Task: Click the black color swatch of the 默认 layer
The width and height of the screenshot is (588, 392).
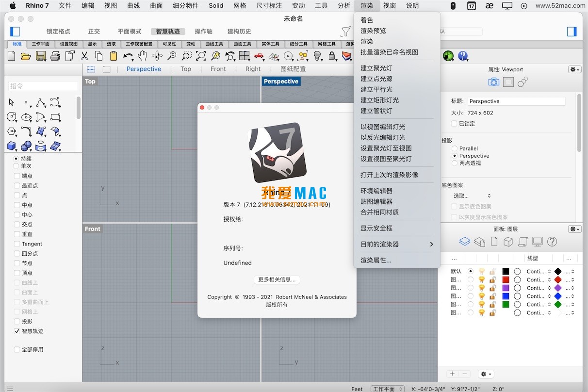Action: coord(506,272)
